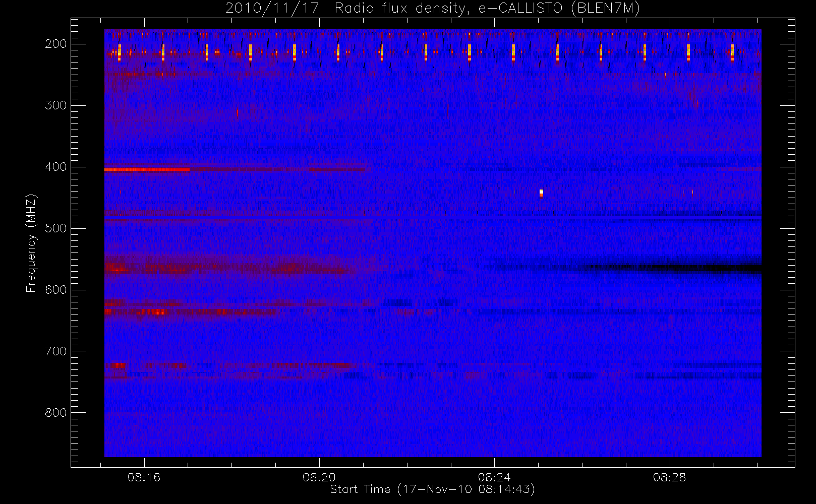816x504 pixels.
Task: Click the 700 frequency tick label
Action: coord(56,351)
